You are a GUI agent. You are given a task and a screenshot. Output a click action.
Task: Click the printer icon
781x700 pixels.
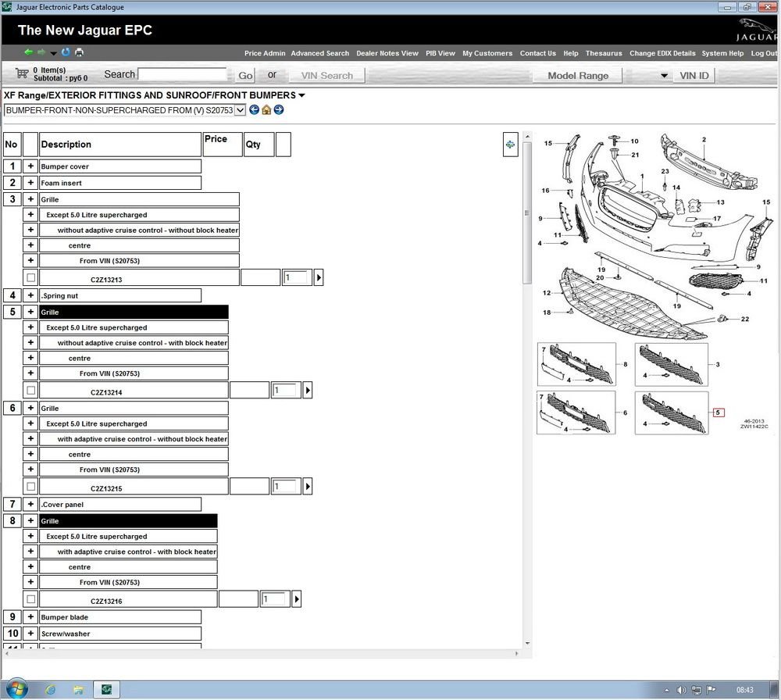pyautogui.click(x=79, y=52)
